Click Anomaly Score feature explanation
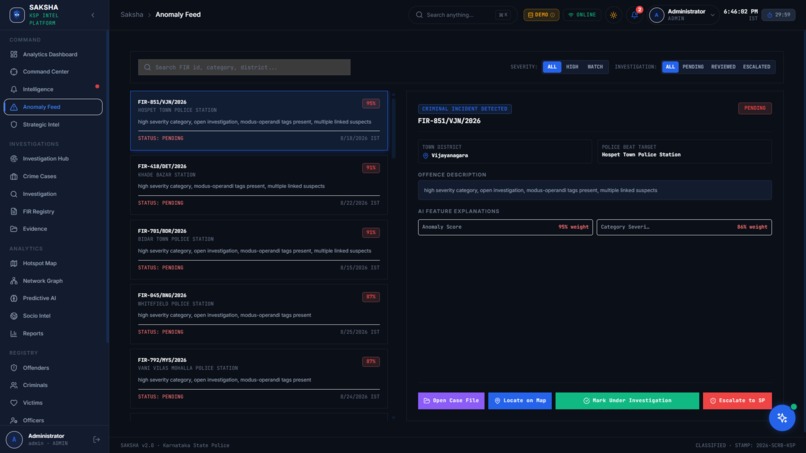The width and height of the screenshot is (806, 453). (505, 227)
